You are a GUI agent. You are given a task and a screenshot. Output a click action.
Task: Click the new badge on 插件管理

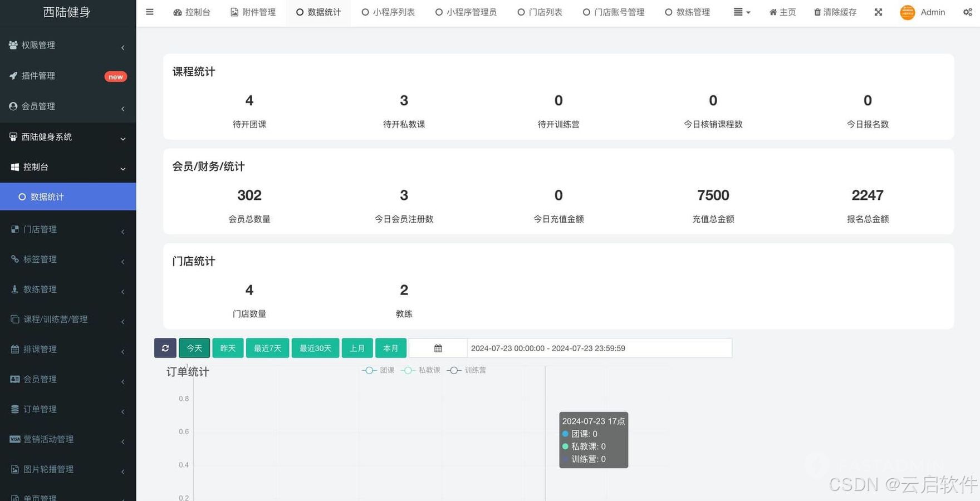click(x=116, y=77)
